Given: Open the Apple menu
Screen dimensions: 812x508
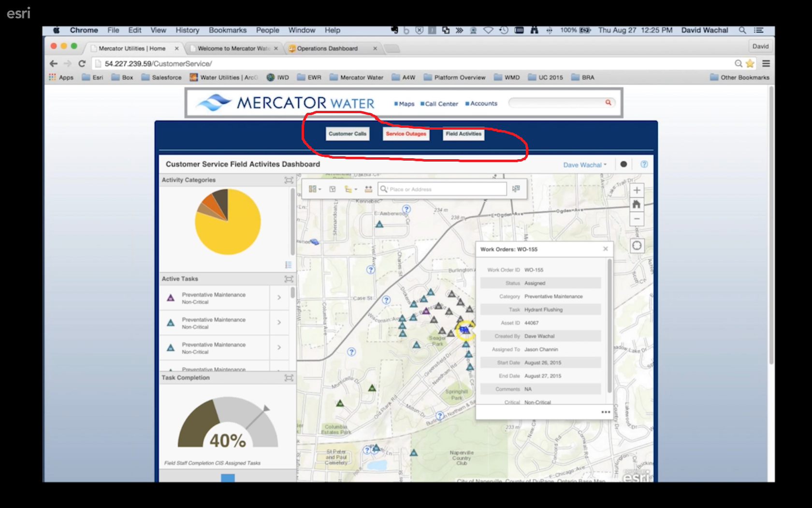Looking at the screenshot, I should tap(57, 30).
